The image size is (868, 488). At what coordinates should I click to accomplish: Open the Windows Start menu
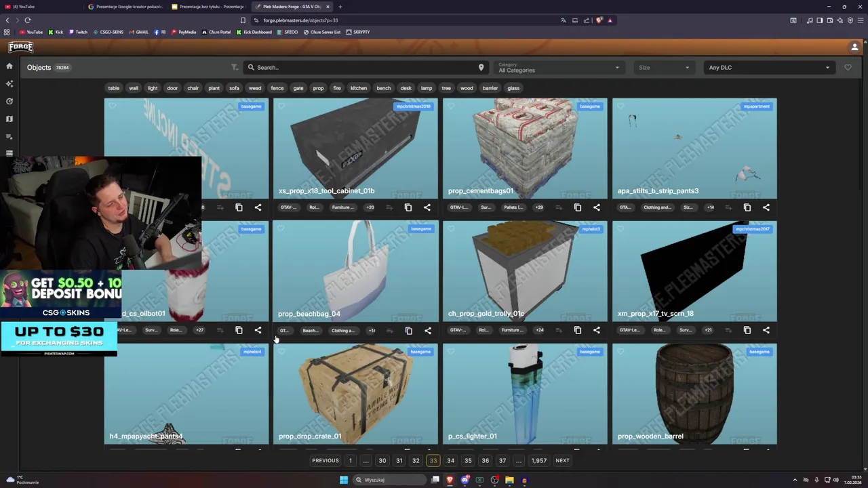[x=344, y=480]
